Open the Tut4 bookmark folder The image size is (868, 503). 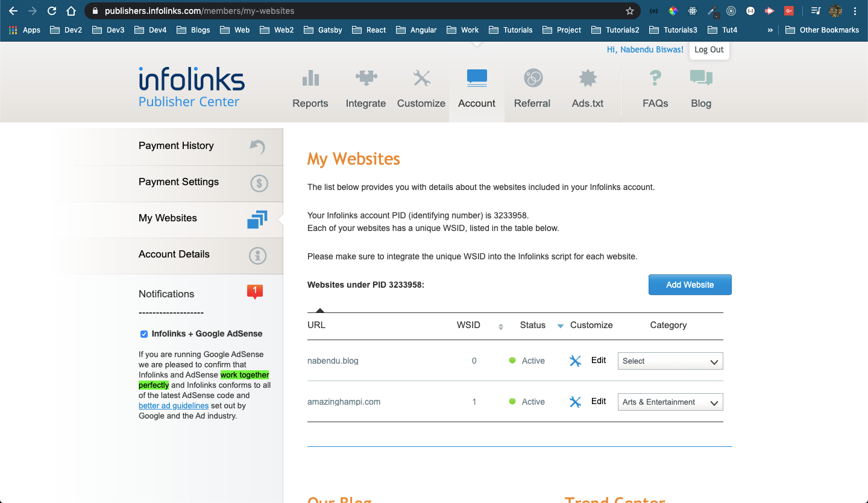(x=722, y=30)
